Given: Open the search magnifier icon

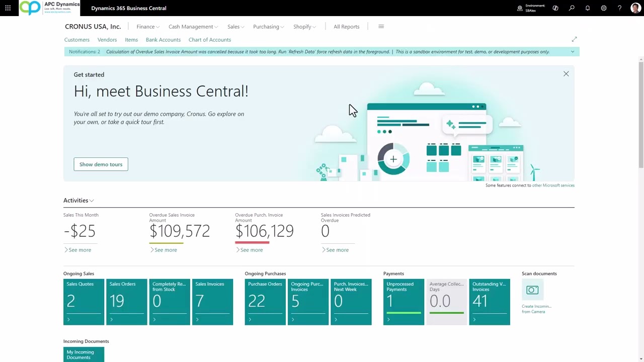Looking at the screenshot, I should coord(572,8).
